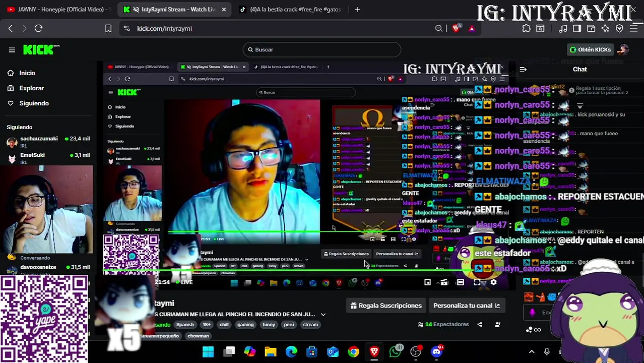Open Brave main menu hamburger
The image size is (644, 363).
coord(633,29)
